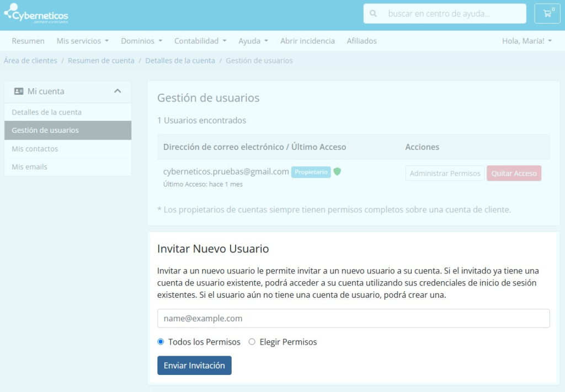Select the Todos los Permisos radio option
This screenshot has width=565, height=392.
point(161,342)
